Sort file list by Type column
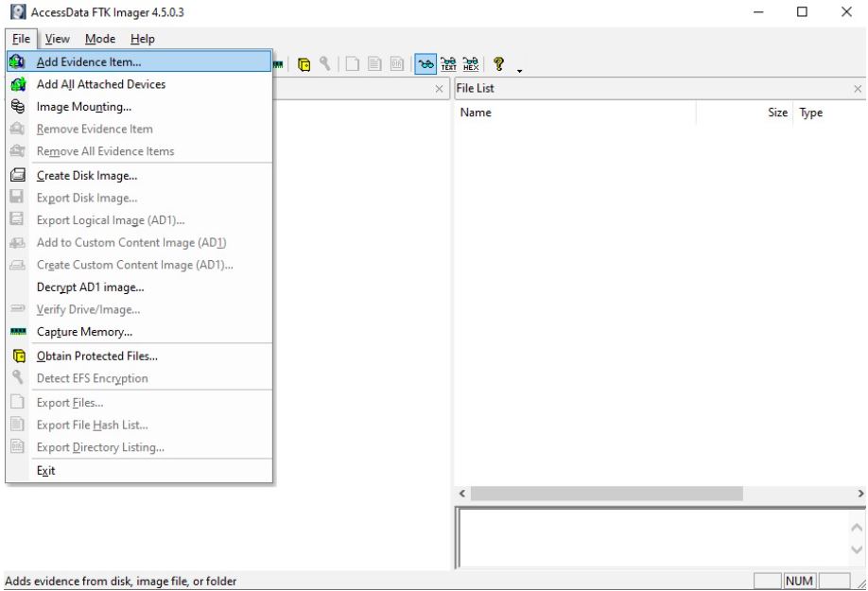Screen dimensions: 868x591 tap(828, 113)
